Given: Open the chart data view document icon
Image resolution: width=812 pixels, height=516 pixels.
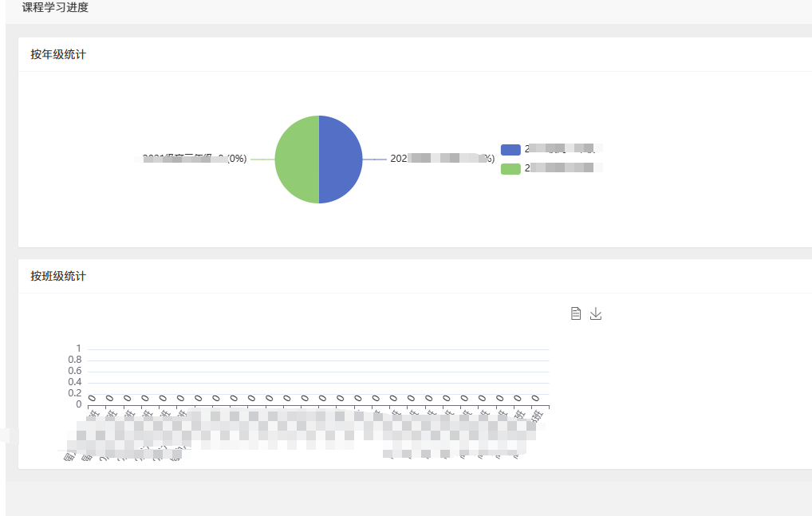Looking at the screenshot, I should [x=575, y=313].
